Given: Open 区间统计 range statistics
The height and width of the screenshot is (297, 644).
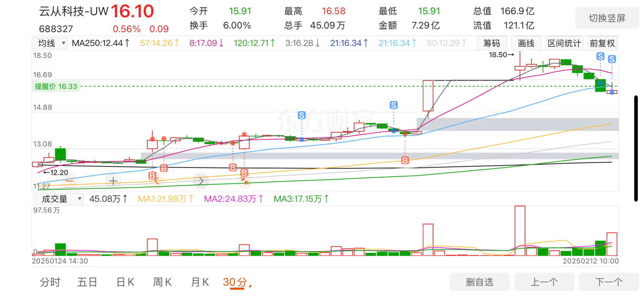Looking at the screenshot, I should (x=564, y=43).
